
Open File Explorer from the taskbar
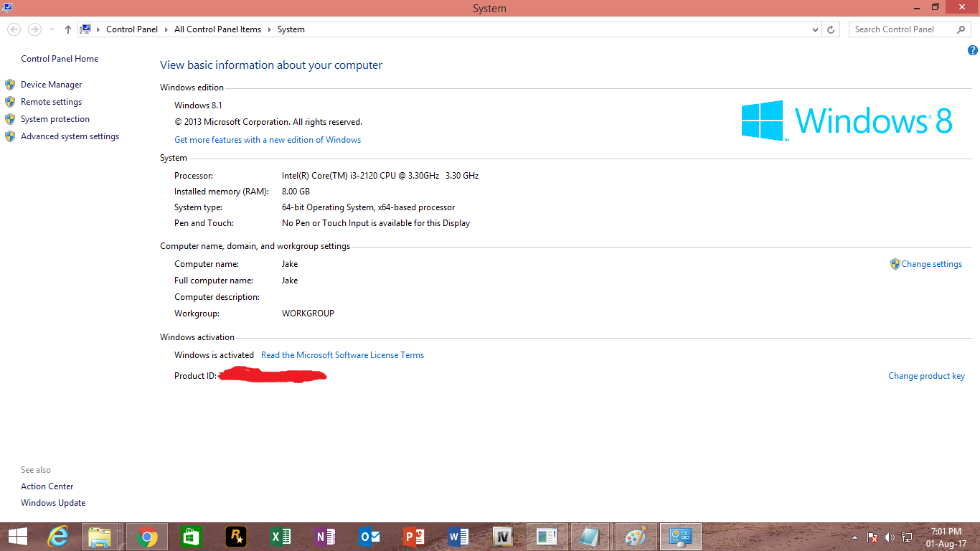point(100,537)
